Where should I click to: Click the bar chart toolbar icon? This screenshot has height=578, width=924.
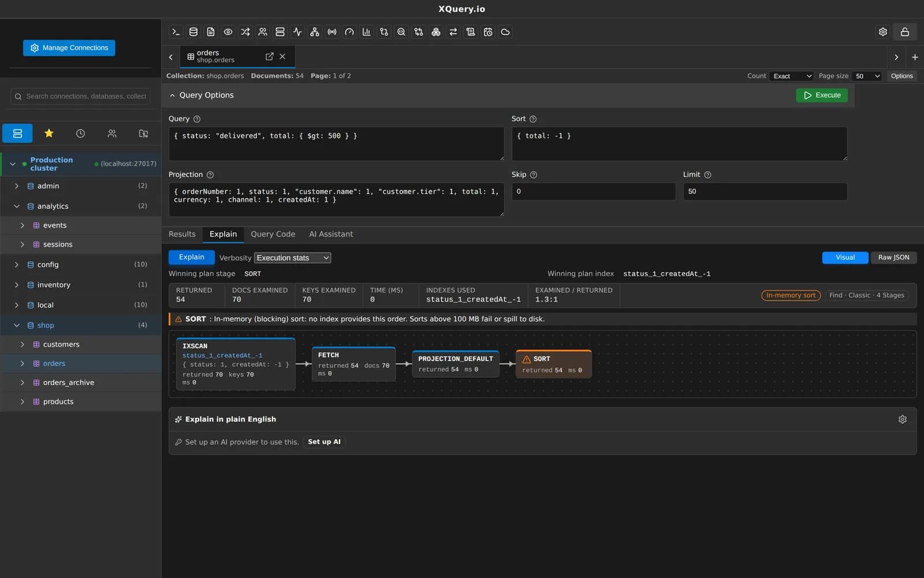pos(367,32)
